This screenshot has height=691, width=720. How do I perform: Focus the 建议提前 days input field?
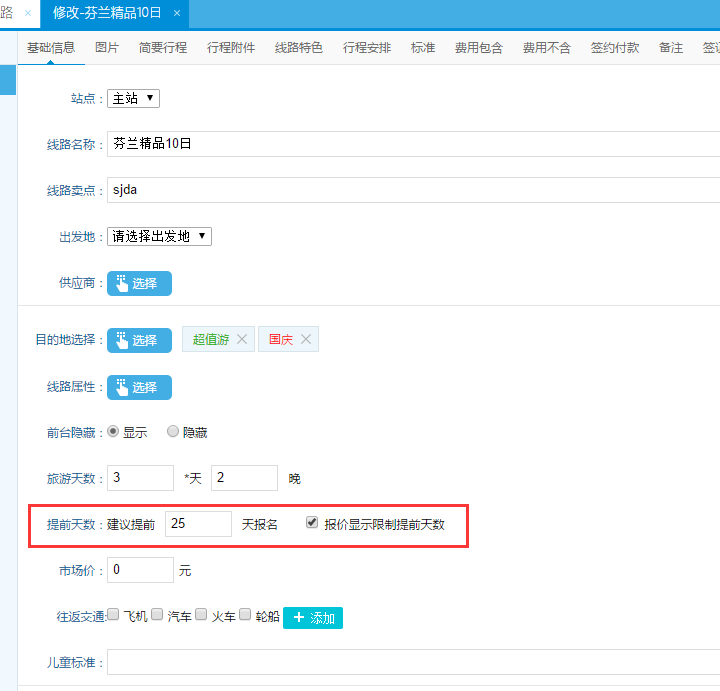(198, 524)
